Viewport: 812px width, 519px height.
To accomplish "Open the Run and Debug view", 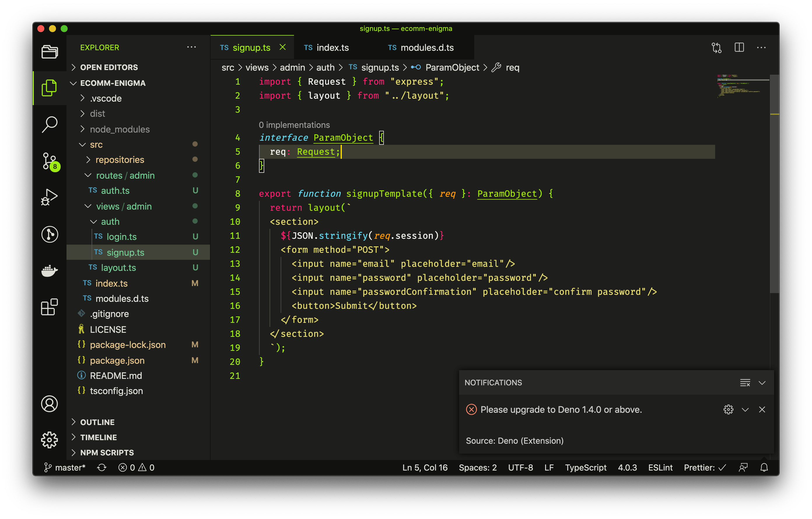I will (50, 197).
